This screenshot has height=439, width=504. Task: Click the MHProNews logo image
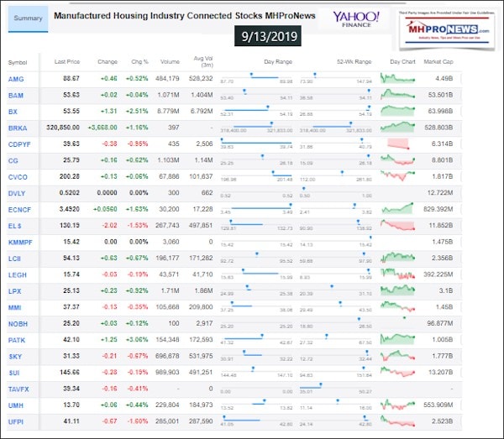(x=447, y=30)
